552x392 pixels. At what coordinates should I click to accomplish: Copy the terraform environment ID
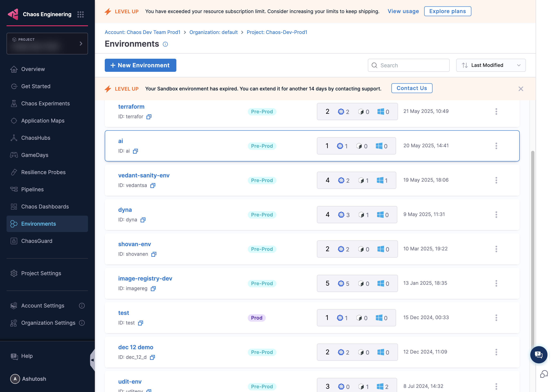click(x=149, y=117)
